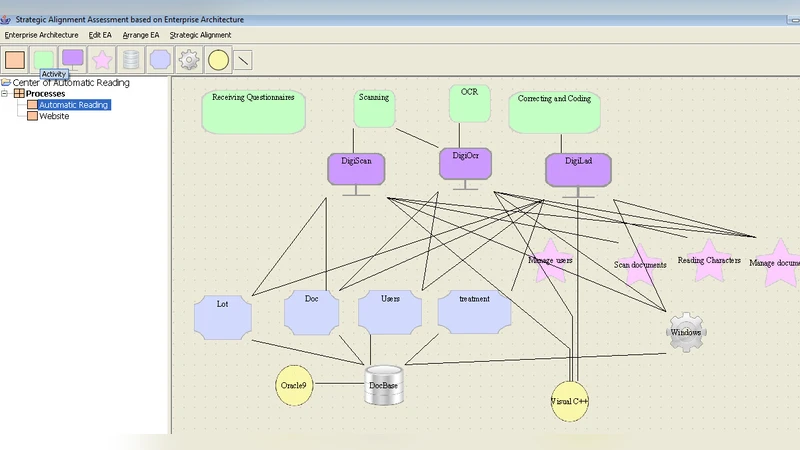Select the blue octagon shape tool
The height and width of the screenshot is (450, 800).
tap(160, 60)
